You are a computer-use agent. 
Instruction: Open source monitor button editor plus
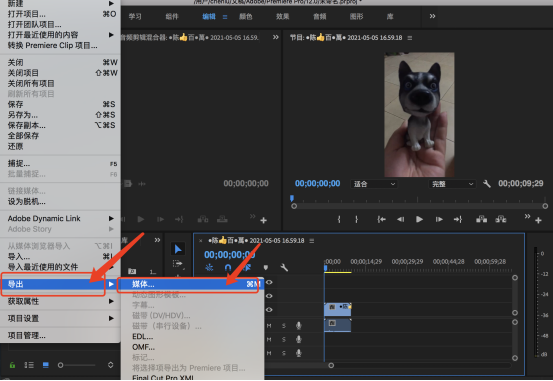click(x=263, y=220)
